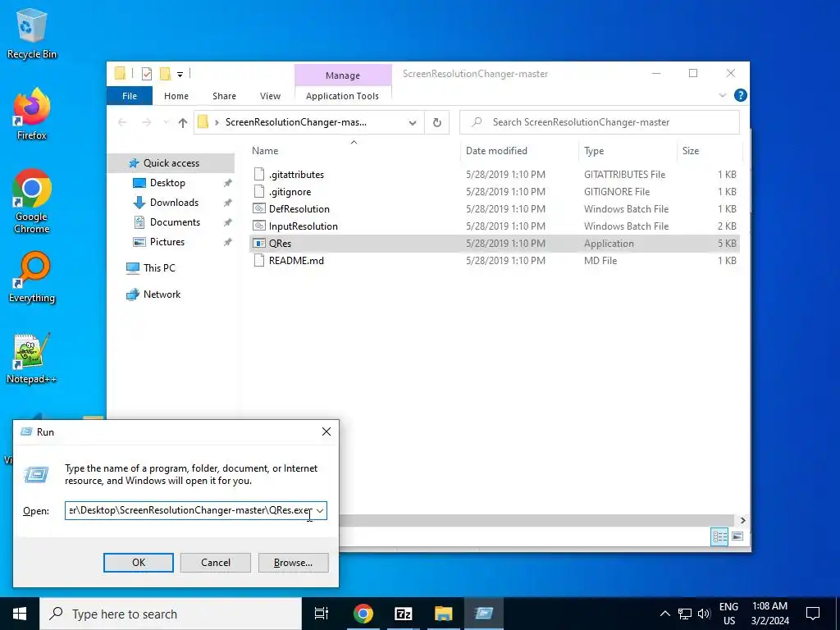Select the QRes application file

click(495, 243)
